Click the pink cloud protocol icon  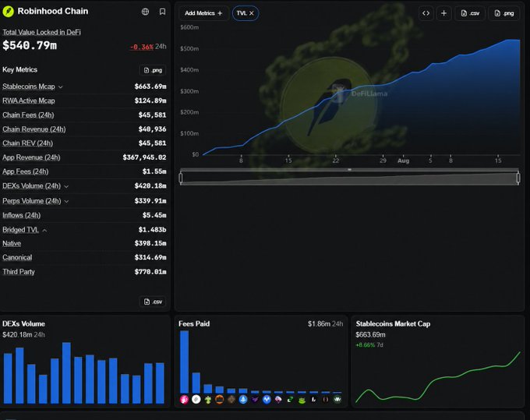coord(278,400)
